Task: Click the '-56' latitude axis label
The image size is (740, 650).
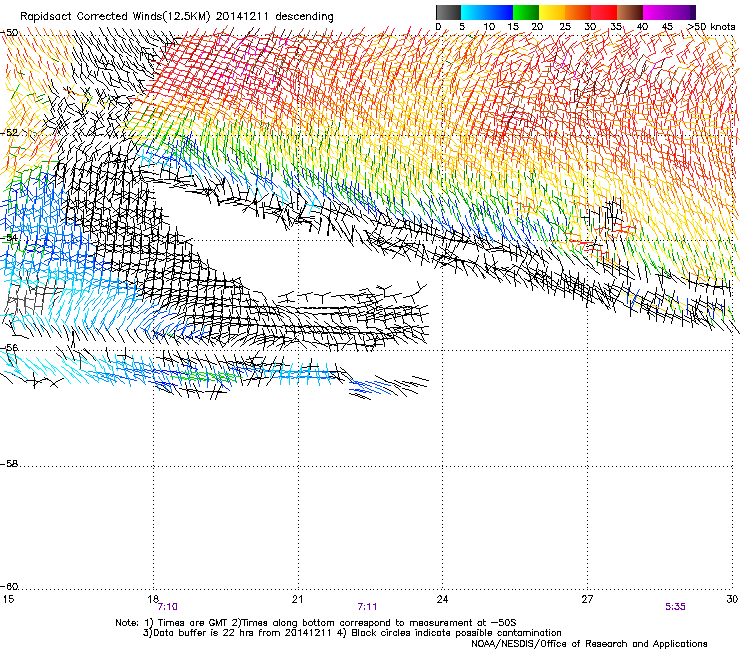Action: coord(9,347)
